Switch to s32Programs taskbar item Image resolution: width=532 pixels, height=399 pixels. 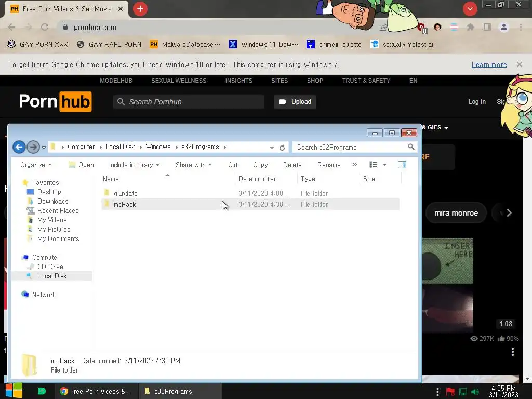[x=180, y=391]
